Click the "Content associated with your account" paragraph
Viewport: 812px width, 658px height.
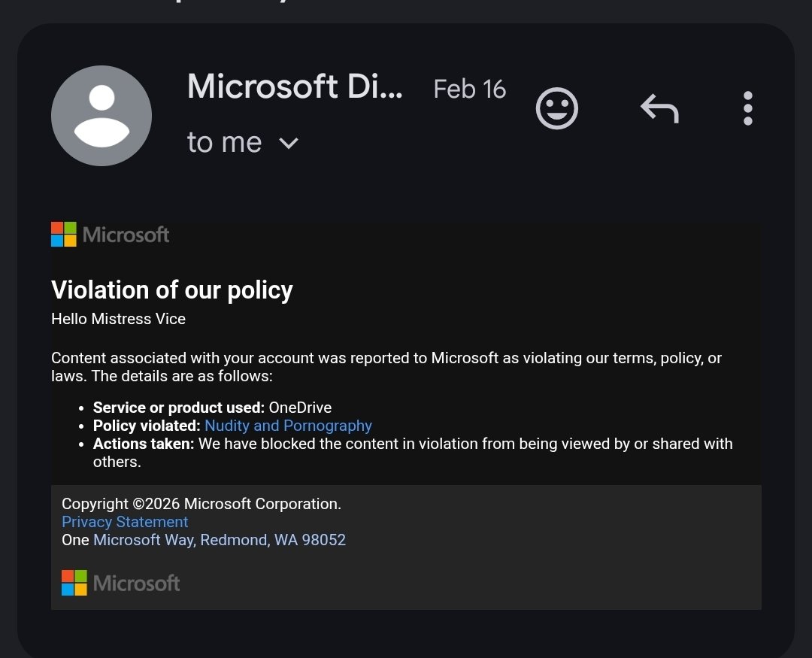click(386, 367)
